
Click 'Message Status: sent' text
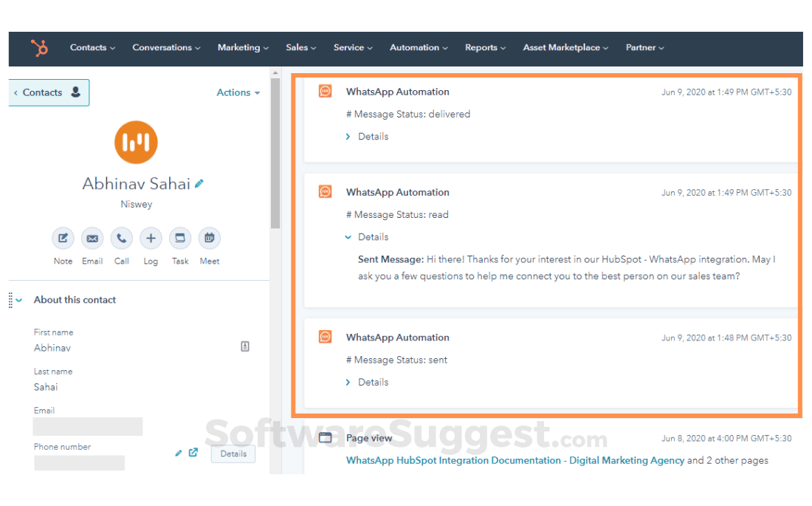point(396,360)
